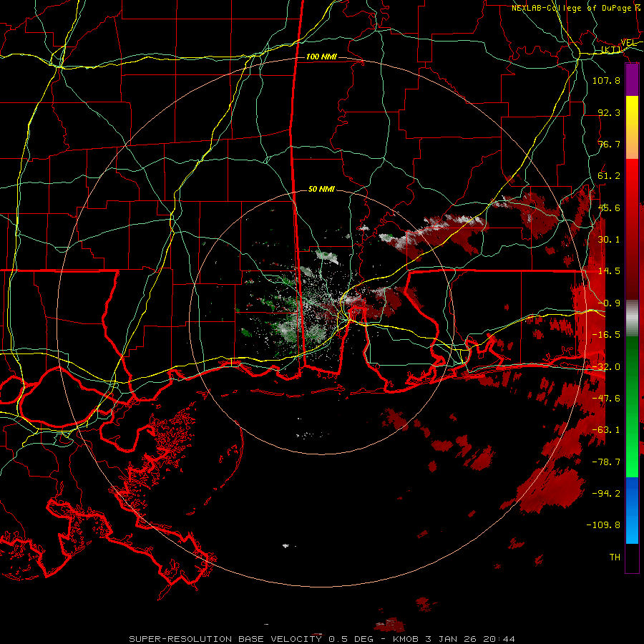Click the "92.3" velocity scale value
Image resolution: width=644 pixels, height=644 pixels.
tap(609, 112)
